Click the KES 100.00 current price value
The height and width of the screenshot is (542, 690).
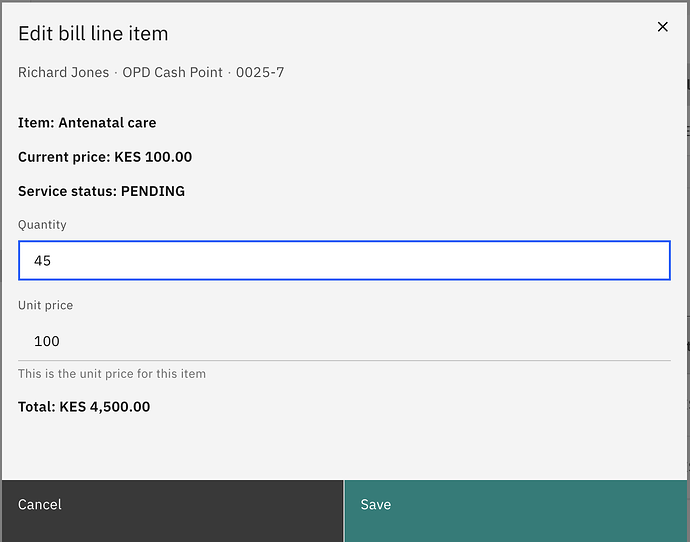(153, 157)
